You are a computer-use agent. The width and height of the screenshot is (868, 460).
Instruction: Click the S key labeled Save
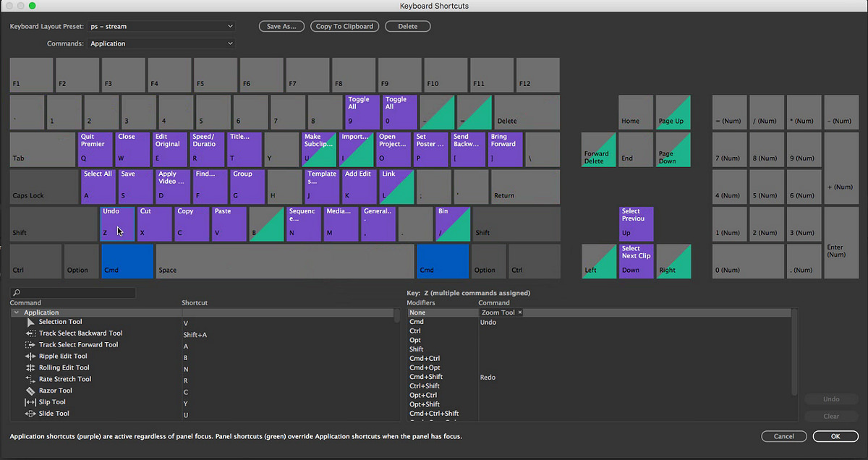pyautogui.click(x=136, y=187)
